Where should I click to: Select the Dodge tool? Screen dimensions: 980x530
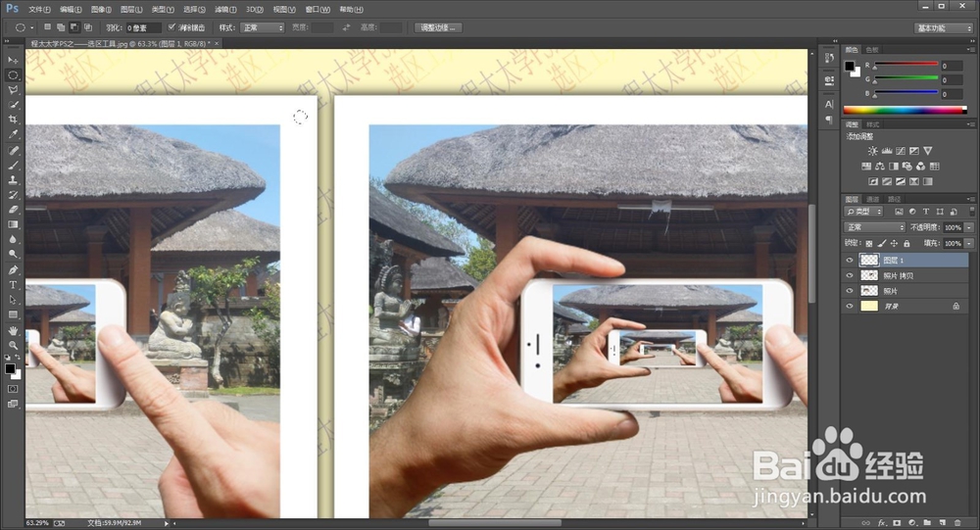pyautogui.click(x=13, y=255)
